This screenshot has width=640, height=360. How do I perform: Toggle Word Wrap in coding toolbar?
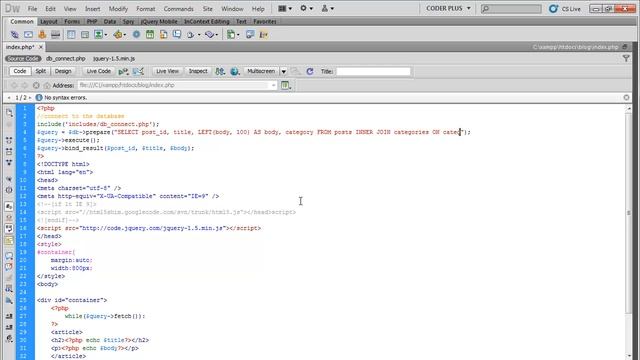click(x=9, y=229)
